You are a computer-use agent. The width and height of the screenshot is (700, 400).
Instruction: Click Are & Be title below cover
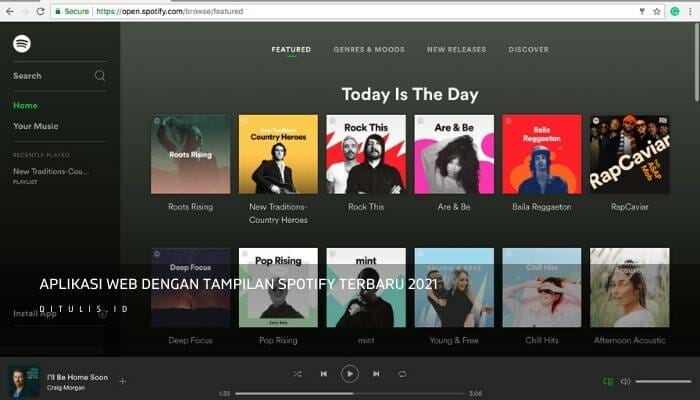coord(454,207)
